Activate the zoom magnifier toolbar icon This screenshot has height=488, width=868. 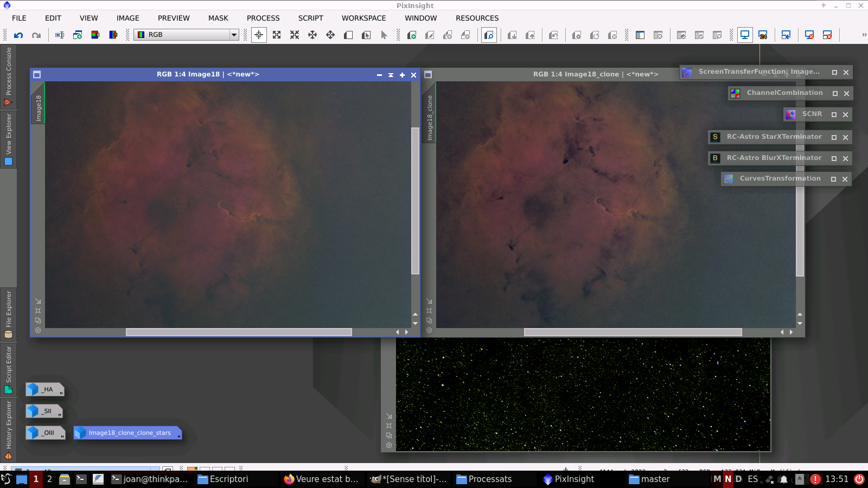pyautogui.click(x=488, y=35)
